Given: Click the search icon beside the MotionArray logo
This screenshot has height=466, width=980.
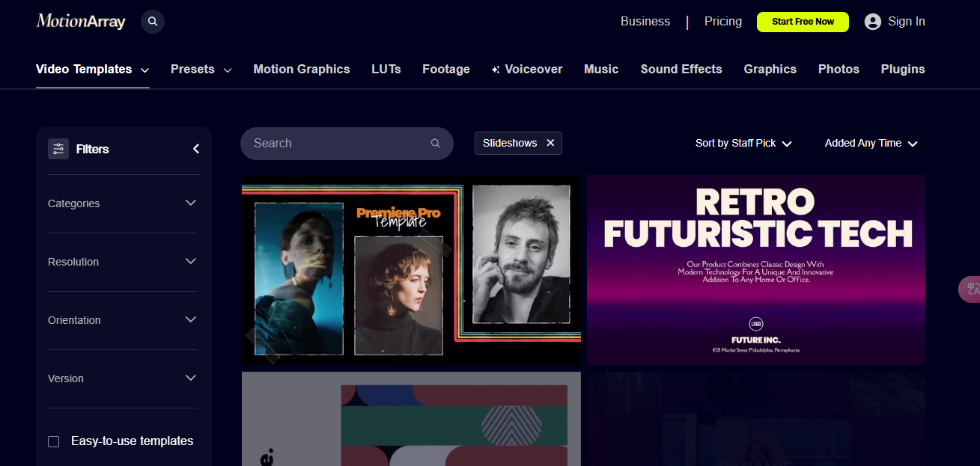Looking at the screenshot, I should click(153, 21).
